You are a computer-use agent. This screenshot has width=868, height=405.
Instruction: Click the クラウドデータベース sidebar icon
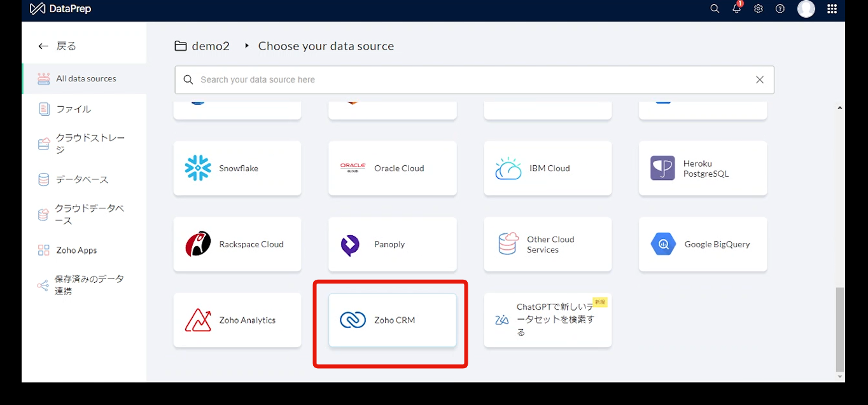43,215
